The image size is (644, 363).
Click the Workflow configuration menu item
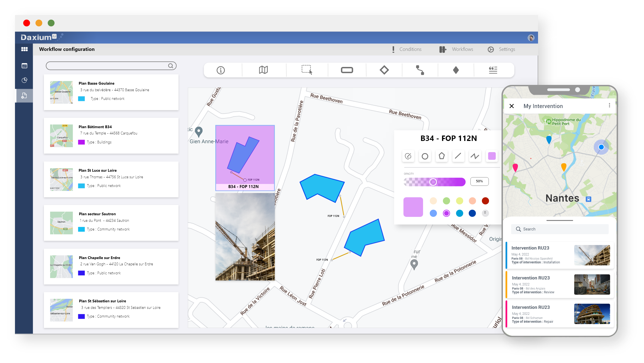67,49
